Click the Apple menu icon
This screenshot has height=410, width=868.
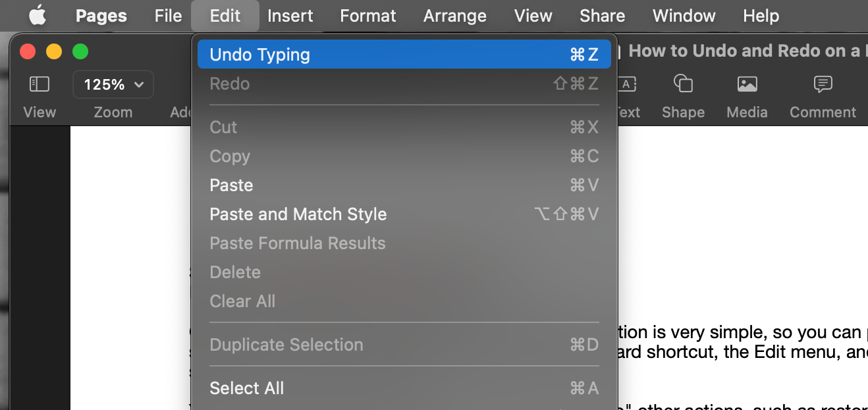pyautogui.click(x=38, y=15)
